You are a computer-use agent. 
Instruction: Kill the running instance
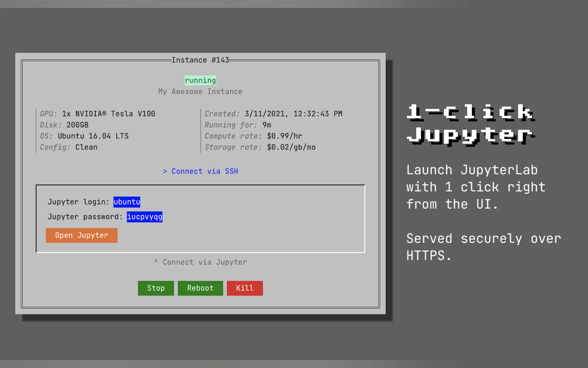tap(244, 288)
